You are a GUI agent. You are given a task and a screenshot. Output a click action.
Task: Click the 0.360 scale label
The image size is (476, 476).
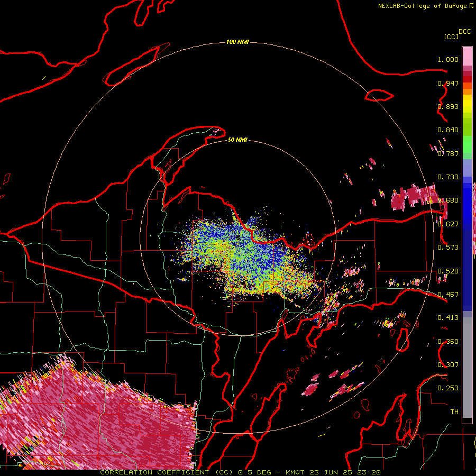448,342
